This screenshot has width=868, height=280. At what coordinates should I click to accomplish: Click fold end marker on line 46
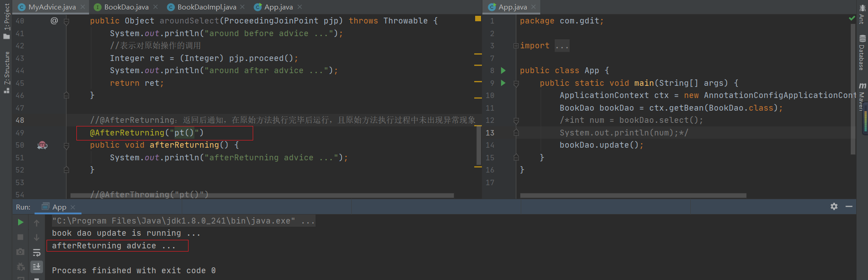click(x=66, y=95)
